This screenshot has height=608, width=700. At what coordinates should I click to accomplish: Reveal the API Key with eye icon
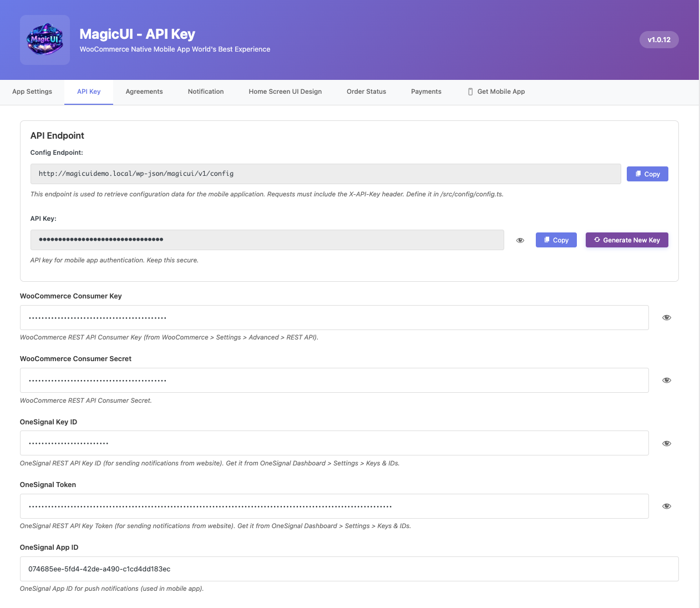[520, 240]
